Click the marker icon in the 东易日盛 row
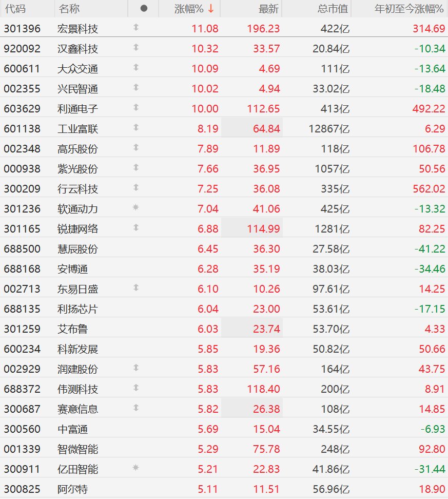The height and width of the screenshot is (499, 448). [x=136, y=287]
